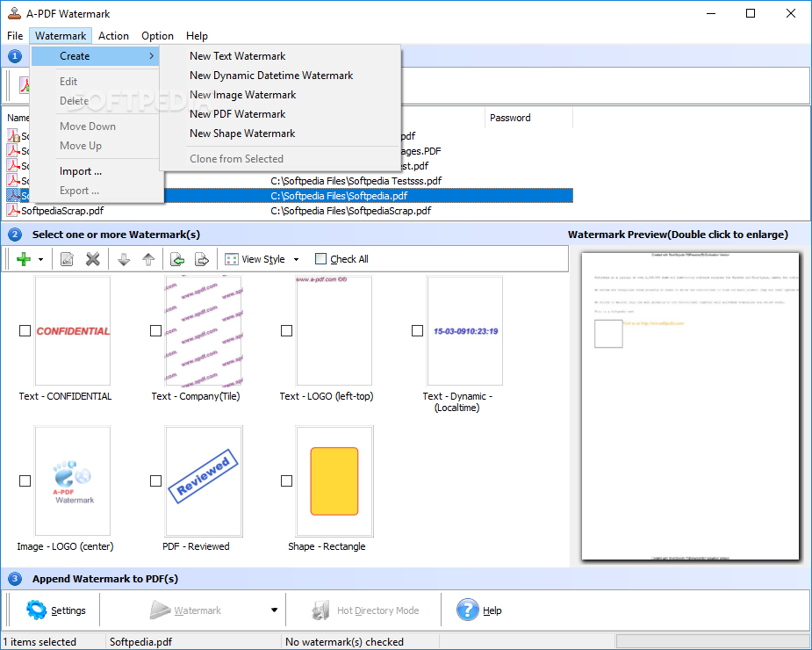Check the Image - LOGO (center) box

(25, 481)
